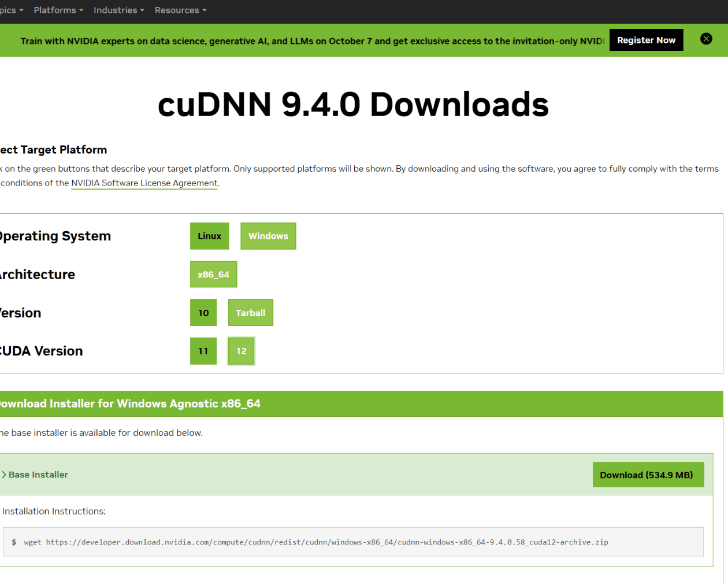Viewport: 728px width, 585px height.
Task: Select Linux as operating system
Action: (x=209, y=236)
